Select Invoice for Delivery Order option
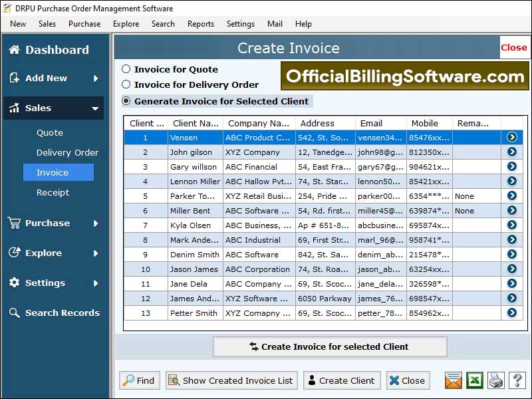The image size is (532, 399). click(126, 84)
